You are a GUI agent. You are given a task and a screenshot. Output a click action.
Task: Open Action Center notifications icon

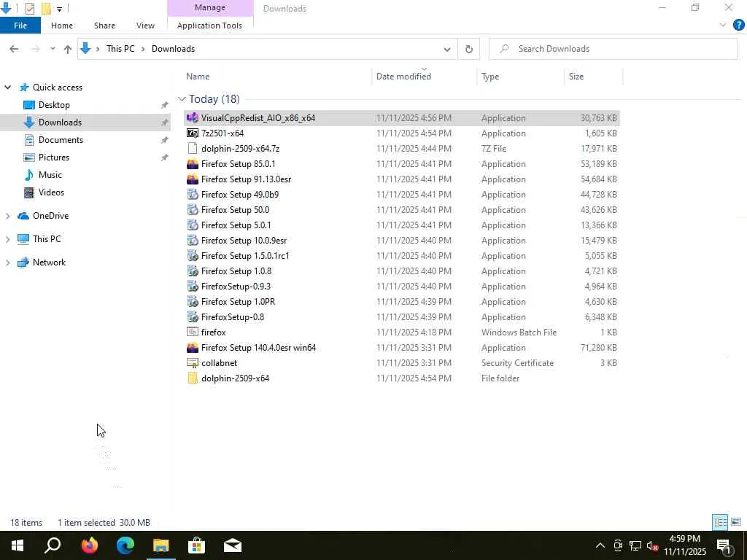[724, 545]
